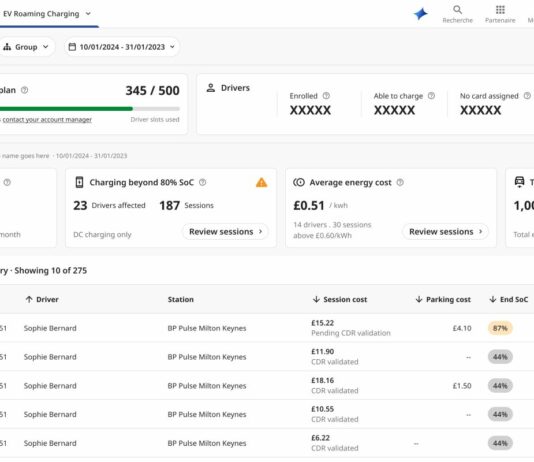Review sessions for average energy cost
Screen dimensions: 534x462
445,232
